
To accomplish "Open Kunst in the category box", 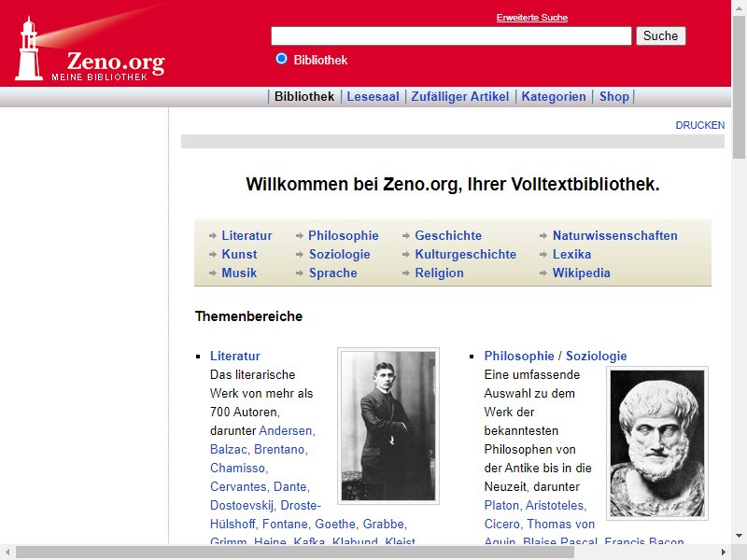I will pyautogui.click(x=239, y=254).
